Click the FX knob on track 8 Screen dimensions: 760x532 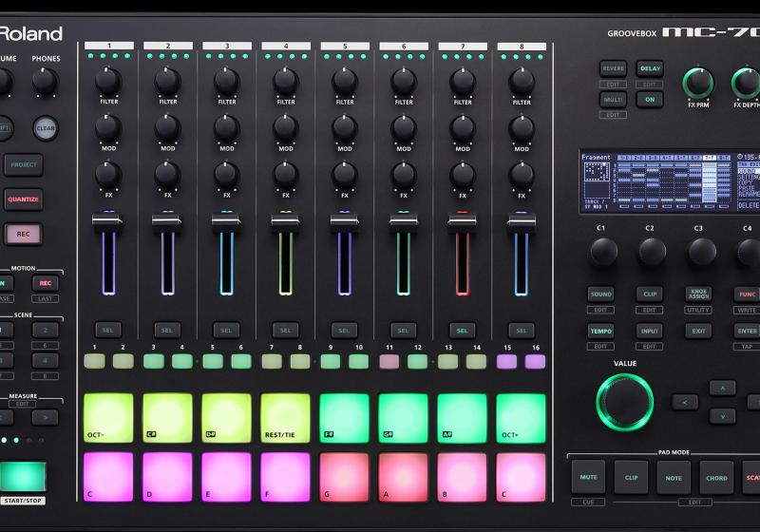[522, 175]
